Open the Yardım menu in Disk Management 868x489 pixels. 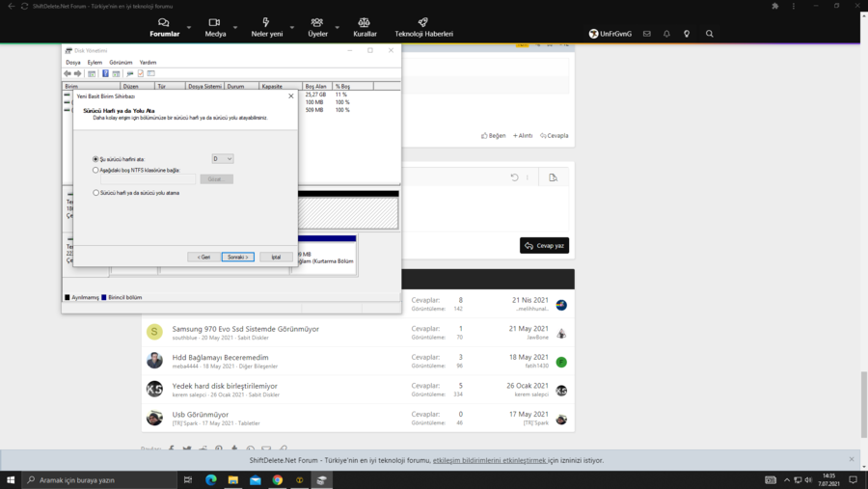[x=148, y=63]
